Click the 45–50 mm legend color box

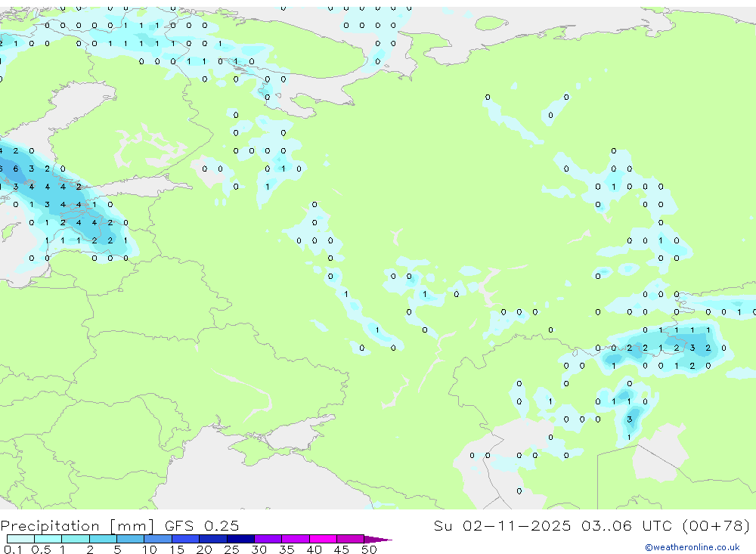pos(351,539)
